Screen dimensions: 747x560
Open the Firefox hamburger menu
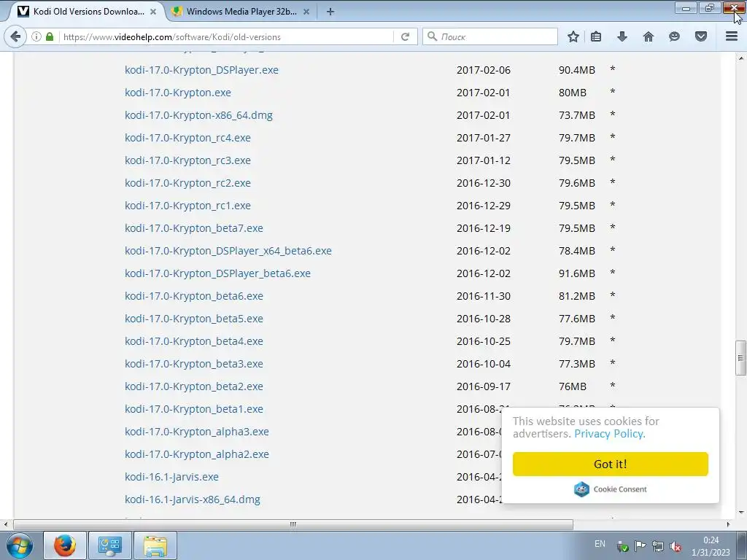[732, 36]
